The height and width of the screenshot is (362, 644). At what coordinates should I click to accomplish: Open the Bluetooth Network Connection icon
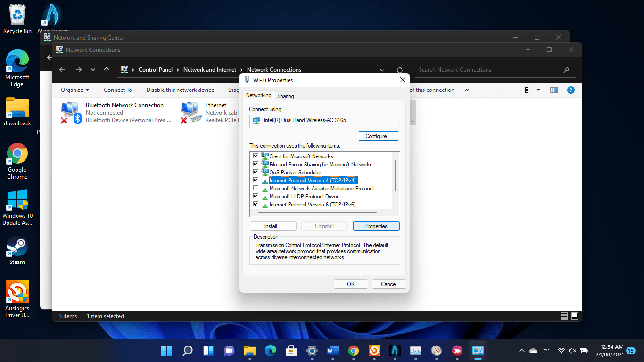click(x=71, y=113)
